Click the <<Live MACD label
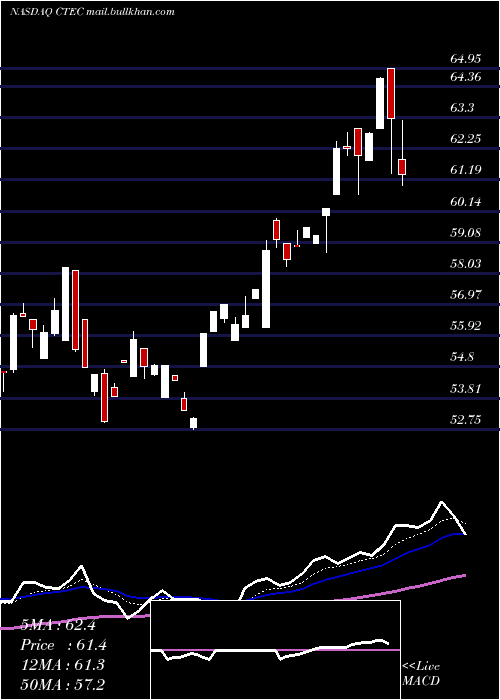The image size is (500, 700). (421, 674)
